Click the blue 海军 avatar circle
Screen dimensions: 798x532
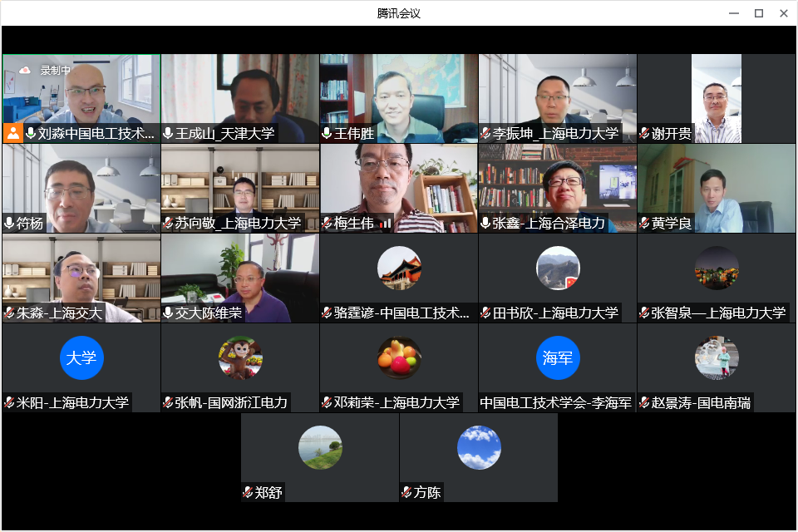pos(558,358)
